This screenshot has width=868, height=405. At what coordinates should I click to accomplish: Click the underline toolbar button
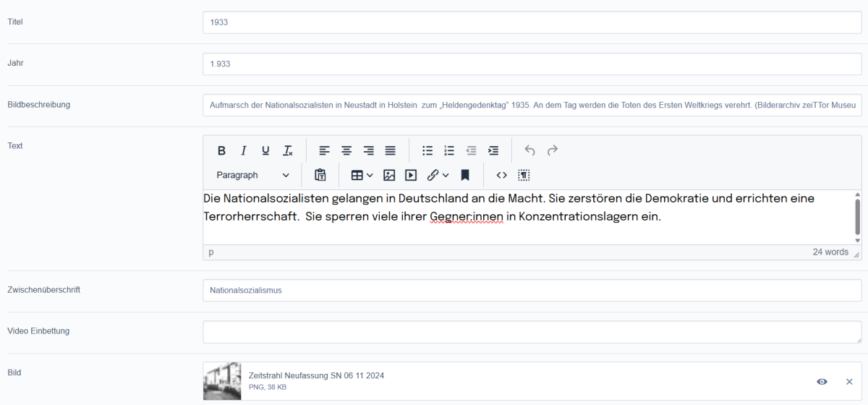265,150
